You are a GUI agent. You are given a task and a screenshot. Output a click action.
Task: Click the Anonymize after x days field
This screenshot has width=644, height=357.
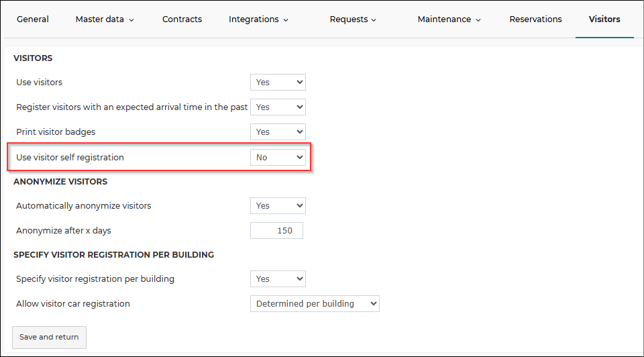click(277, 230)
